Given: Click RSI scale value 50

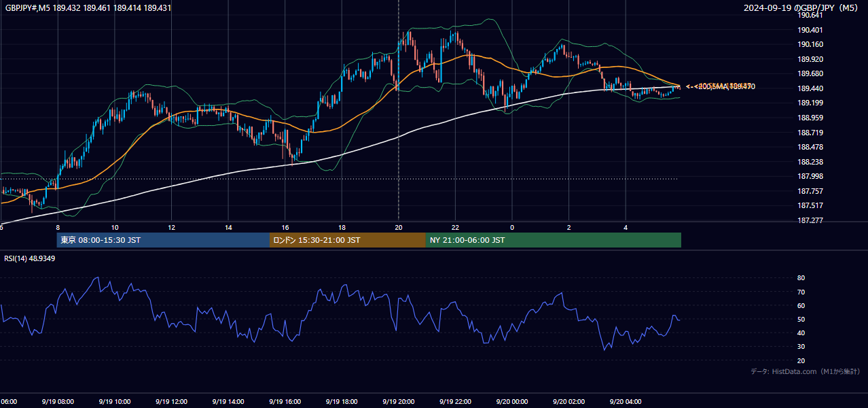Looking at the screenshot, I should click(x=801, y=319).
